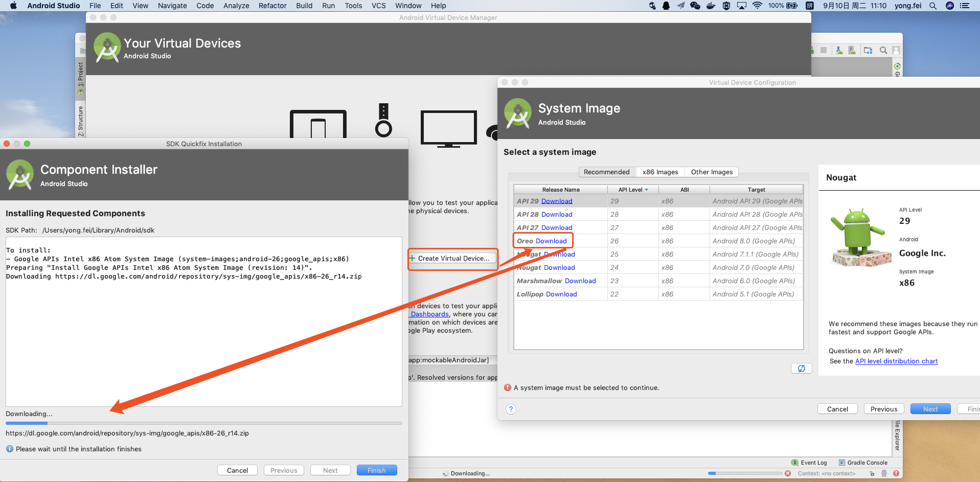Click Download link for Oreo

coord(551,241)
